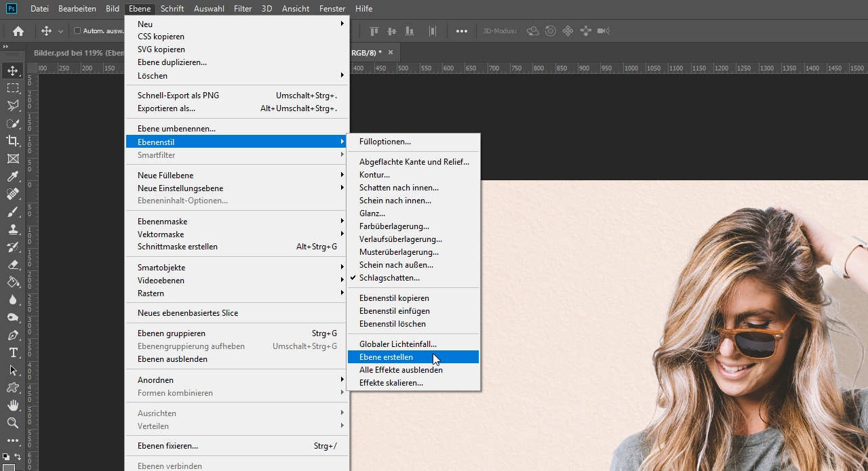Open the Edit Toolbar three-dots icon
This screenshot has height=471, width=868.
point(13,441)
